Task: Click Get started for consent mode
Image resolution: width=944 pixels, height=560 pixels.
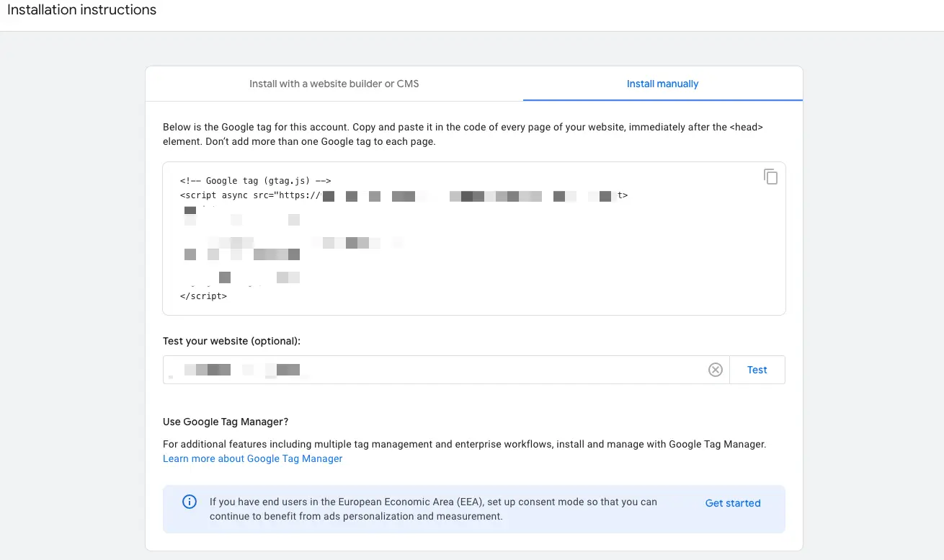Action: point(733,503)
